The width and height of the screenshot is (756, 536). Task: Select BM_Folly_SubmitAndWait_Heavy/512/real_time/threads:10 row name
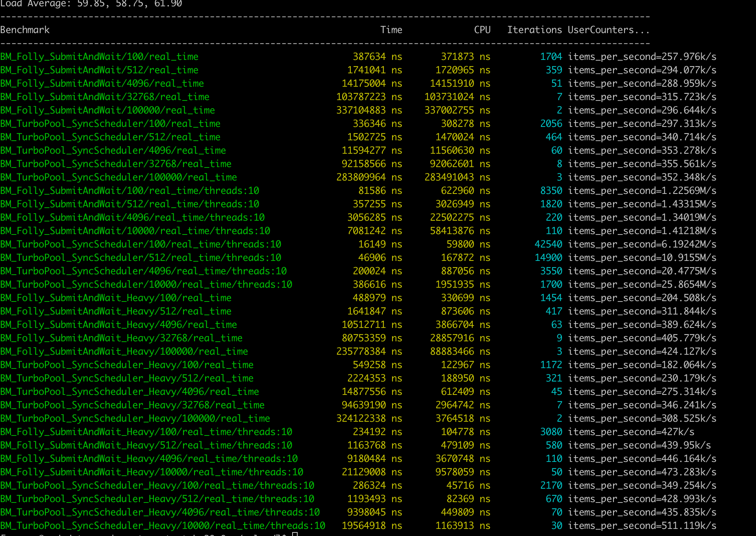(x=146, y=445)
